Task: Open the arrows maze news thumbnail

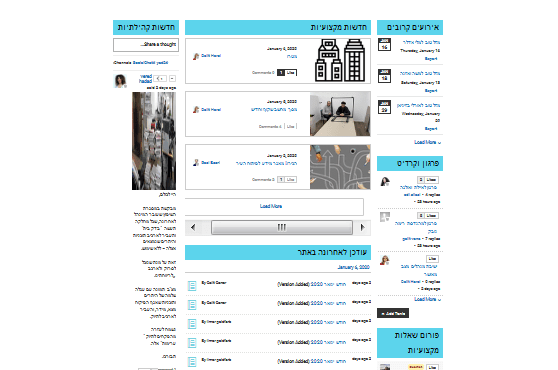Action: point(340,167)
